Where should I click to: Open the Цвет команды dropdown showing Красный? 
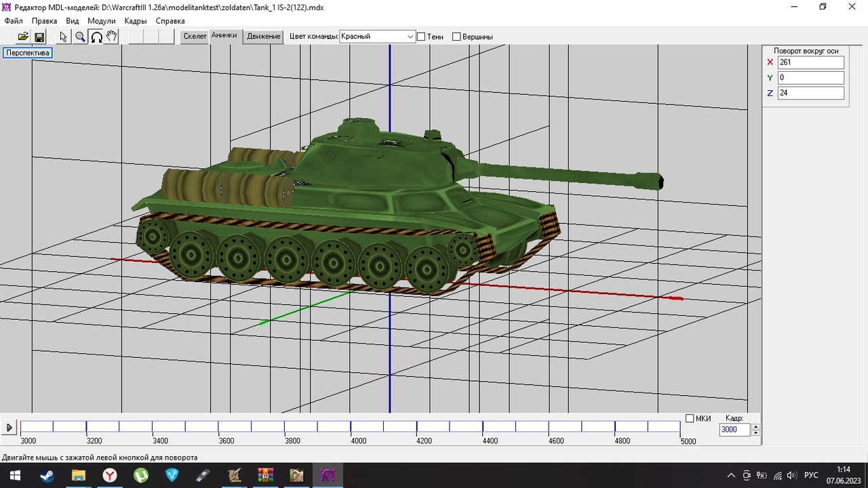pos(377,37)
